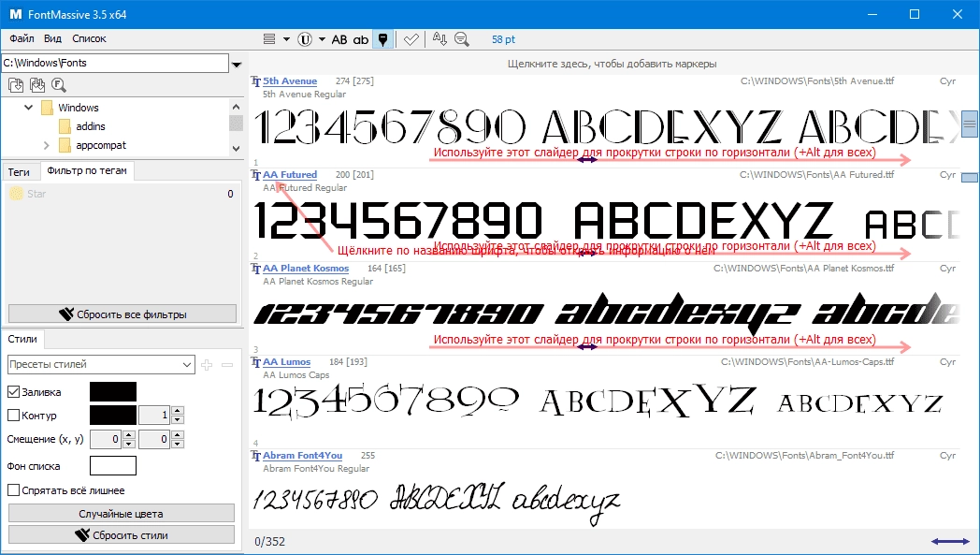
Task: Click the 58 pt font size value
Action: click(x=503, y=39)
